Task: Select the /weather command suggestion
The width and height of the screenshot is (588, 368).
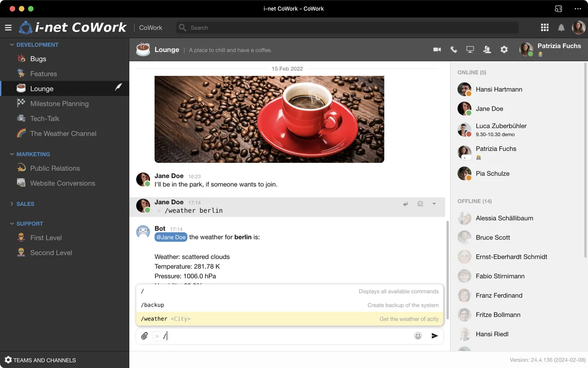Action: [289, 319]
